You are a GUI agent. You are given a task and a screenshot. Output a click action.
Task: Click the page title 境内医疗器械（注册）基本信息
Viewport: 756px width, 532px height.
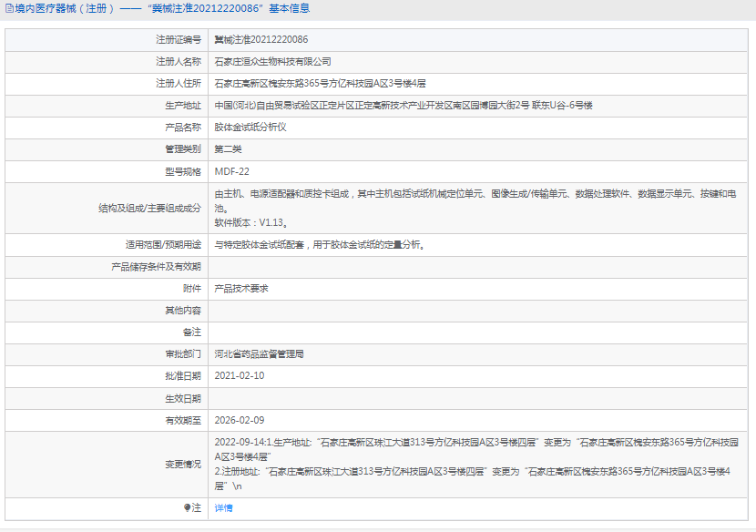click(162, 9)
